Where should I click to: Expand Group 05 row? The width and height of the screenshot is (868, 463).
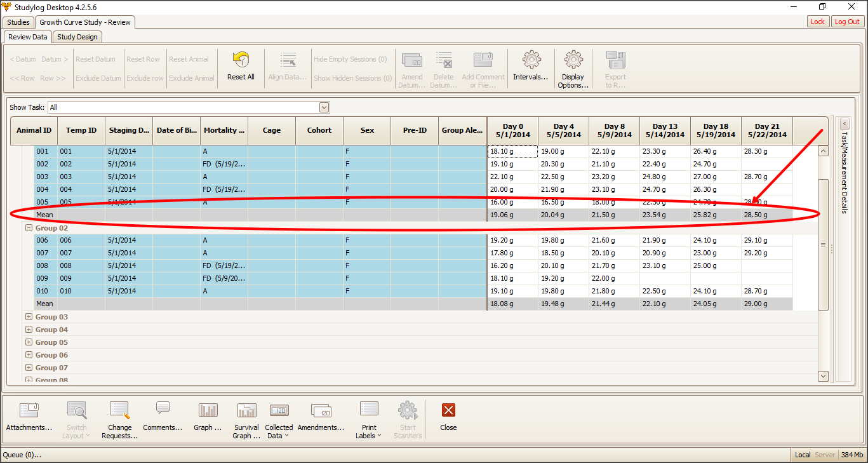pyautogui.click(x=28, y=342)
